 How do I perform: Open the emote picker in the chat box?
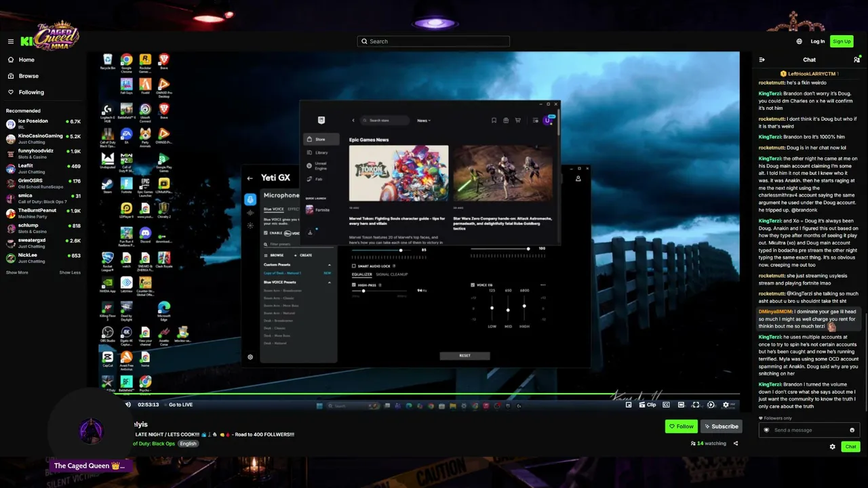[852, 430]
